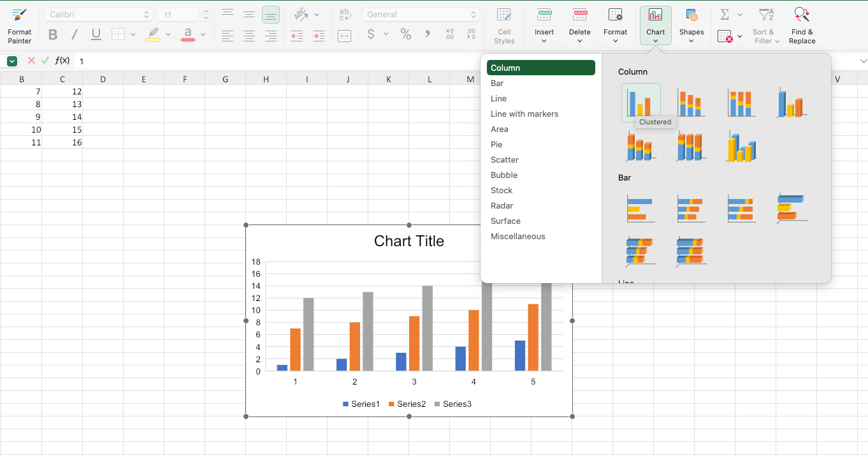This screenshot has width=868, height=456.
Task: Open currency format dropdown arrow
Action: pyautogui.click(x=386, y=35)
